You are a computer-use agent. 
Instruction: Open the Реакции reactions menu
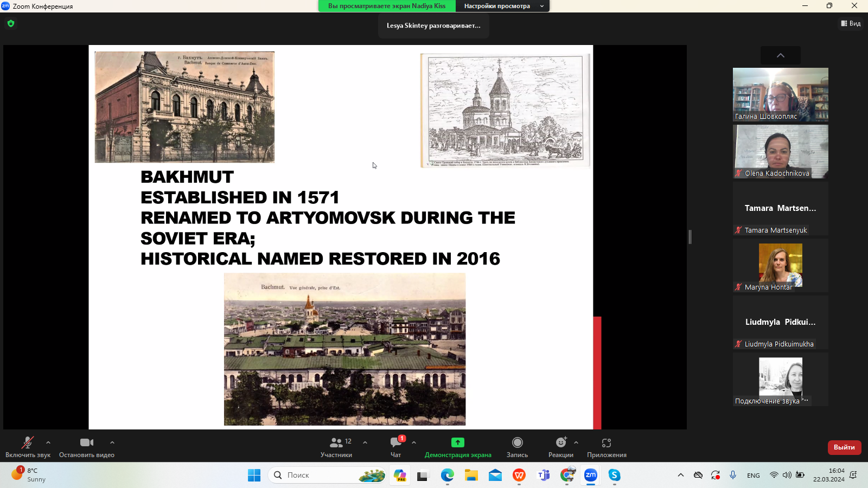click(x=560, y=447)
